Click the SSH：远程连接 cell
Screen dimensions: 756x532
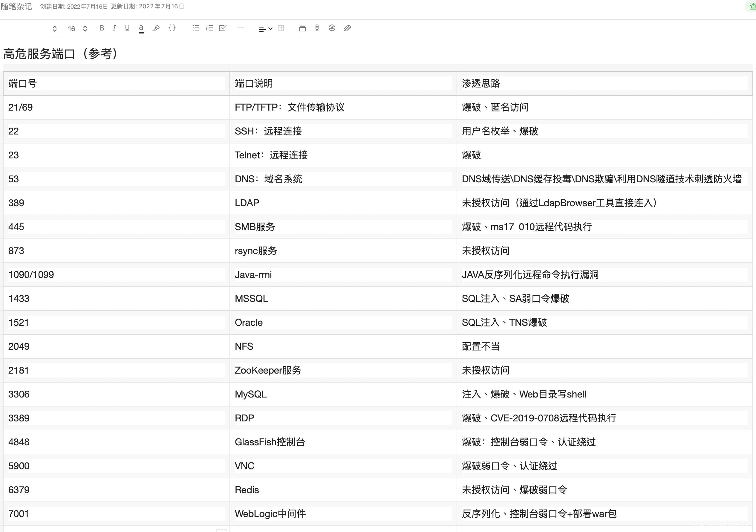point(343,131)
